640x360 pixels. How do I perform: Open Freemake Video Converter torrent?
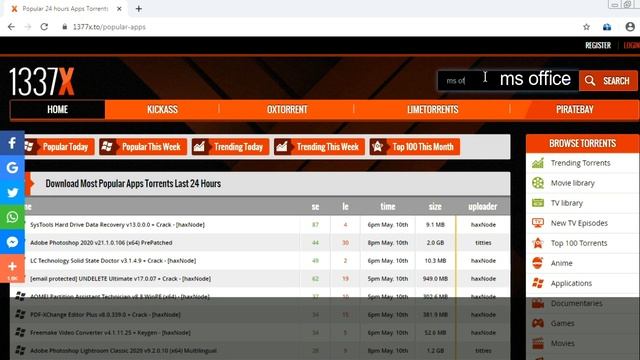pyautogui.click(x=110, y=333)
